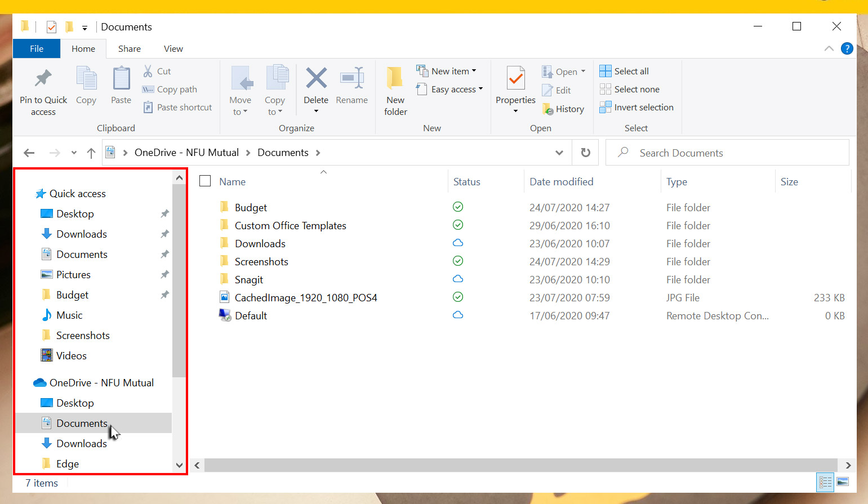
Task: Click Invert selection in the ribbon
Action: tap(636, 108)
